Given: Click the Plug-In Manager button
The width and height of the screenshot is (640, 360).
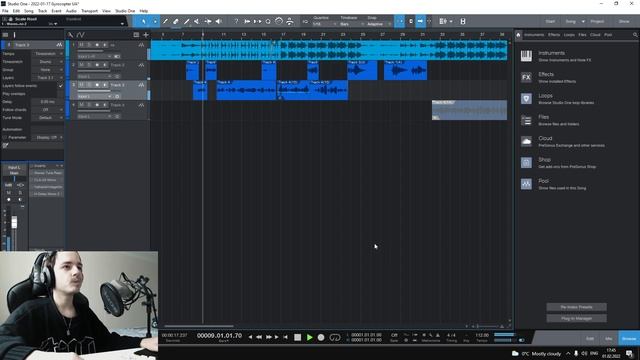Looking at the screenshot, I should point(576,318).
